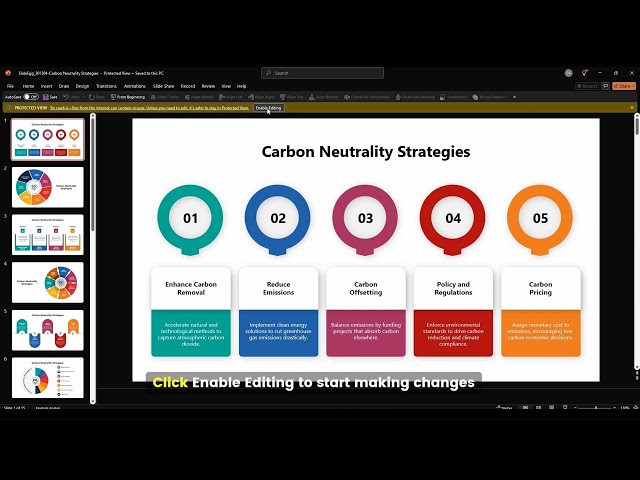Click the PowerPoint app icon in title bar
Screen dimensions: 640x480
pos(8,73)
